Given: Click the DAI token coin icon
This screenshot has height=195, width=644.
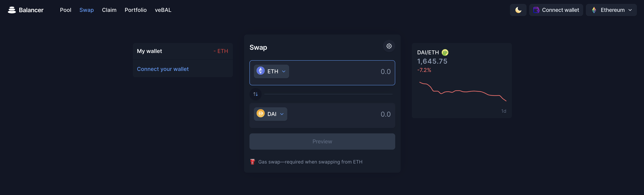Looking at the screenshot, I should point(260,114).
